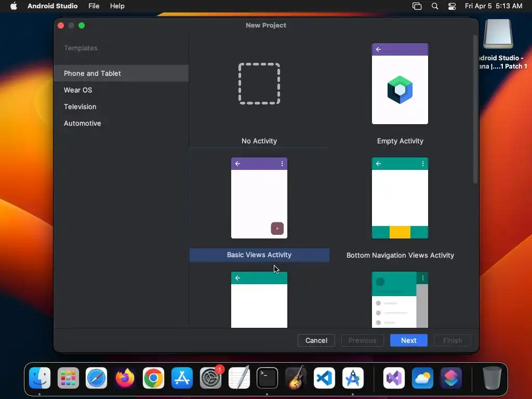532x399 pixels.
Task: Launch Visual Studio from the Dock
Action: coord(394,378)
